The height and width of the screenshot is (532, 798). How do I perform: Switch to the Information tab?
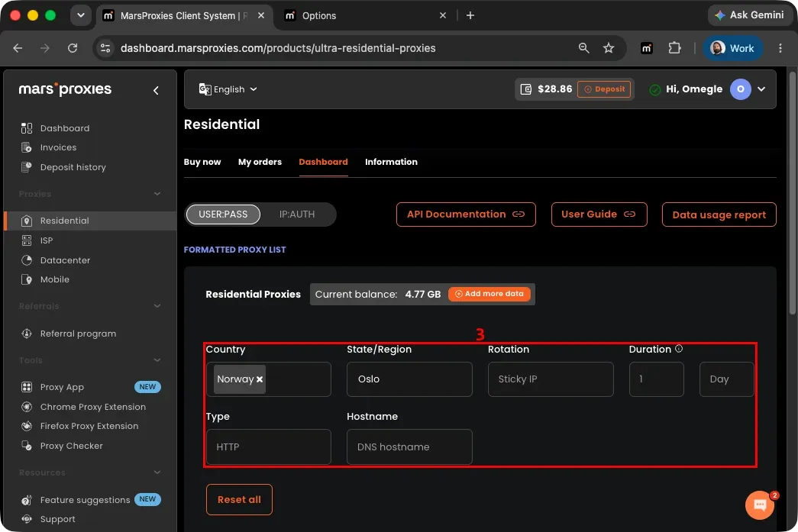(391, 163)
